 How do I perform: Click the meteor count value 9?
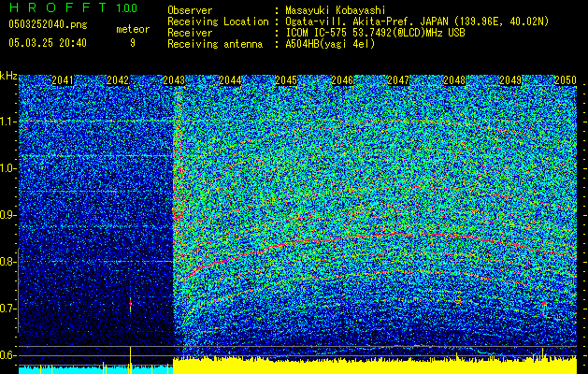click(x=133, y=43)
